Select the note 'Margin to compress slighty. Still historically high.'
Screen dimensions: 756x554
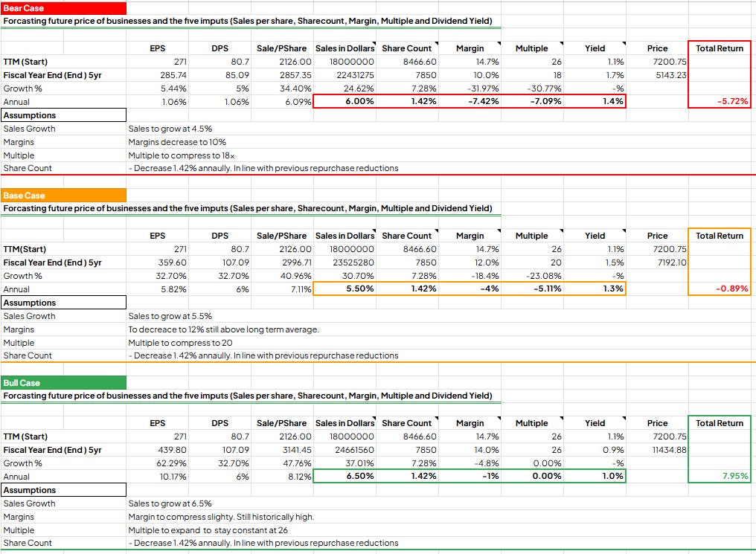[221, 517]
